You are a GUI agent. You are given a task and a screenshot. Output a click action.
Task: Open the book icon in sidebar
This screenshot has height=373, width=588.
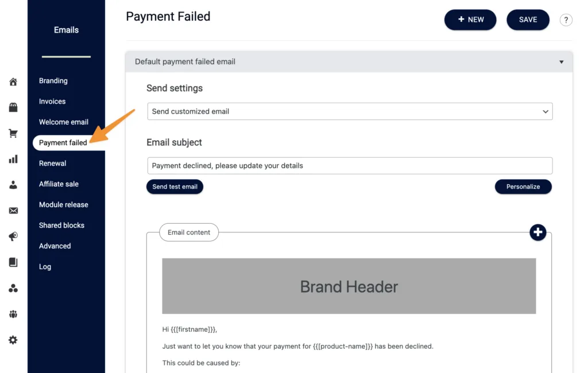tap(13, 262)
